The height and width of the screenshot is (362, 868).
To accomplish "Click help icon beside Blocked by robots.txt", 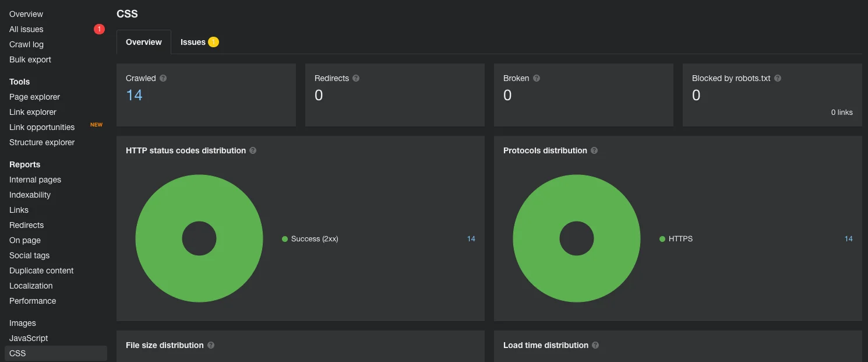I will coord(778,78).
